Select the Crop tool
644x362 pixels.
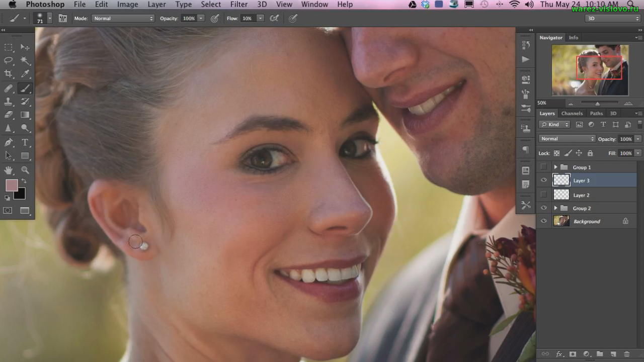(9, 74)
